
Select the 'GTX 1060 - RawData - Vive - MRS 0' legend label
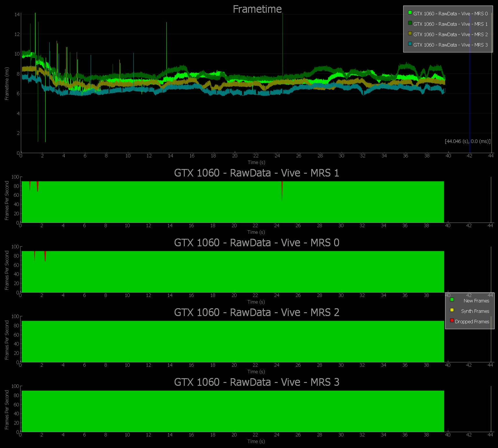click(451, 14)
